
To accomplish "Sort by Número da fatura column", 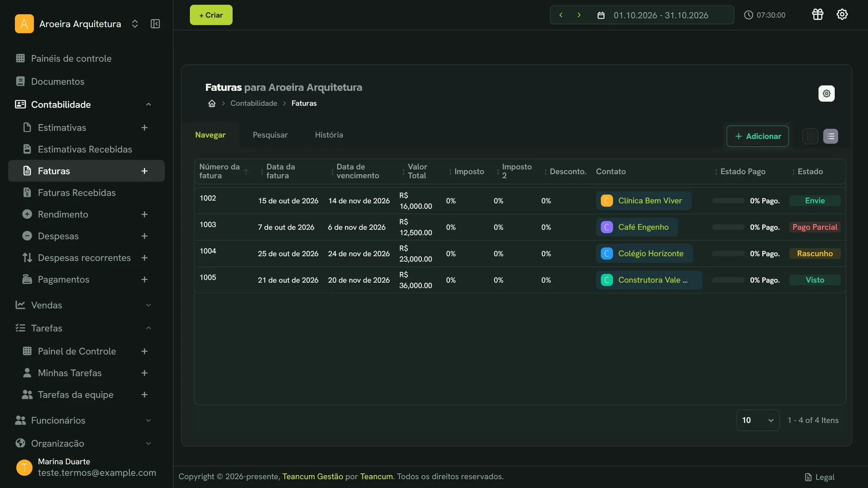I will click(x=224, y=171).
